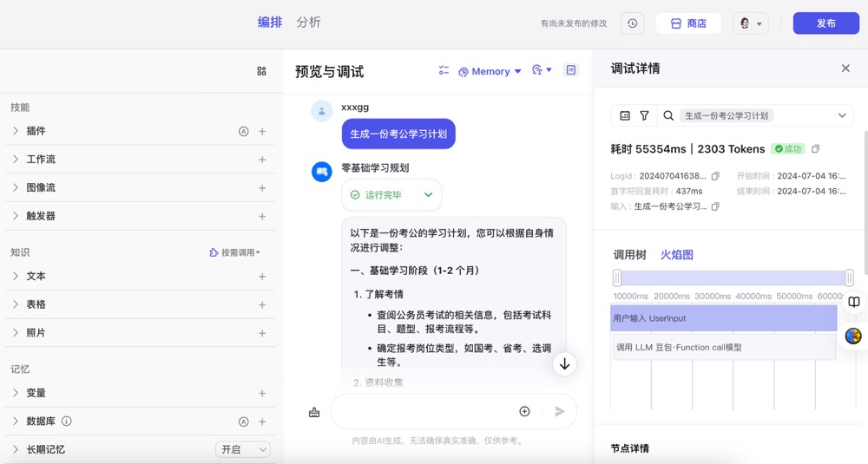Open the version history clock icon
Viewport: 868px width, 464px height.
click(x=632, y=23)
